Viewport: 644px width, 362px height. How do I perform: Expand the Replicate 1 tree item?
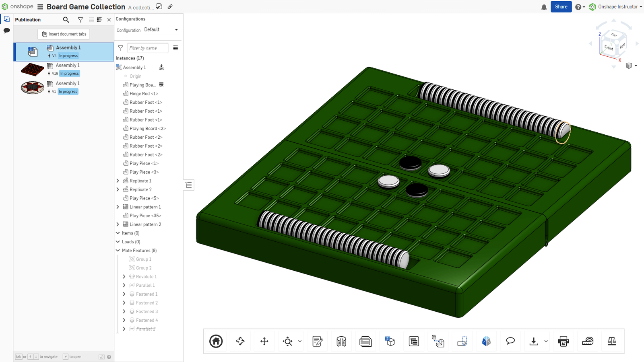[118, 181]
